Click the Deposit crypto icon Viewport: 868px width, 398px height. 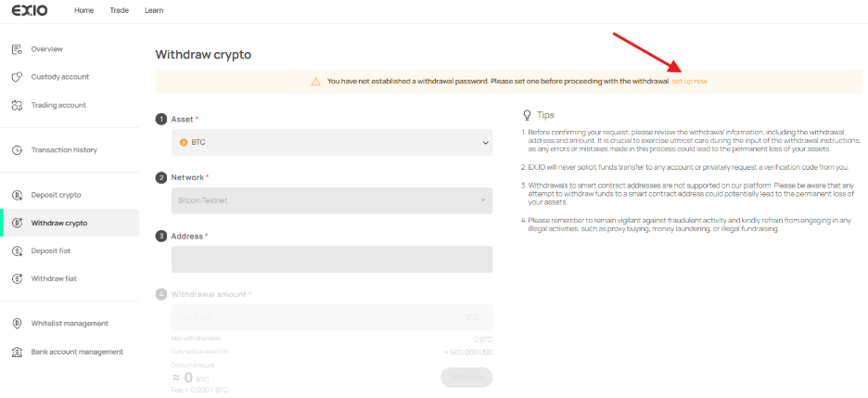[x=17, y=195]
